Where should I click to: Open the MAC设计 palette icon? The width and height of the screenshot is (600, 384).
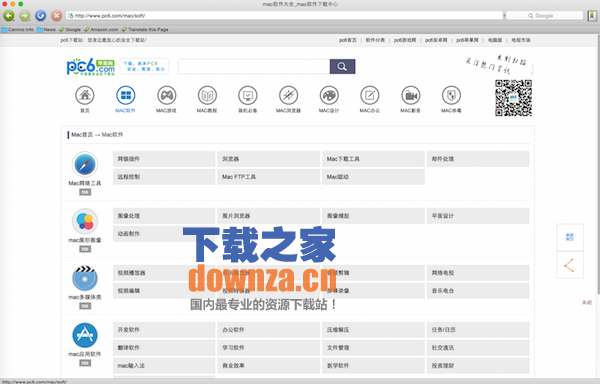point(329,95)
